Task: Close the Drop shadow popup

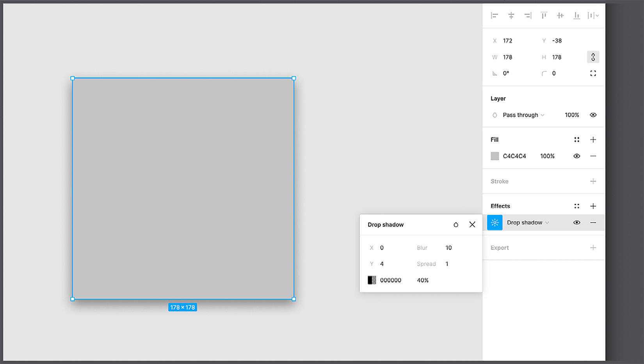Action: point(472,225)
